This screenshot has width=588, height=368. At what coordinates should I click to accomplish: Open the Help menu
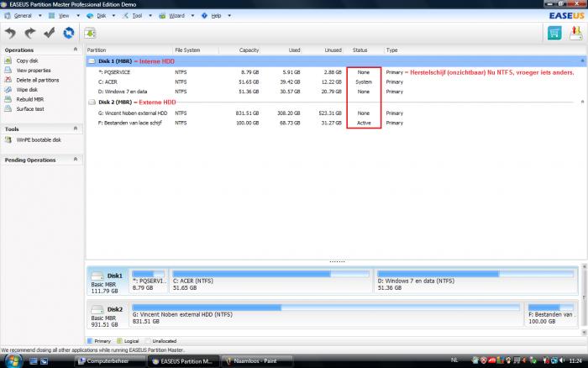pos(216,16)
